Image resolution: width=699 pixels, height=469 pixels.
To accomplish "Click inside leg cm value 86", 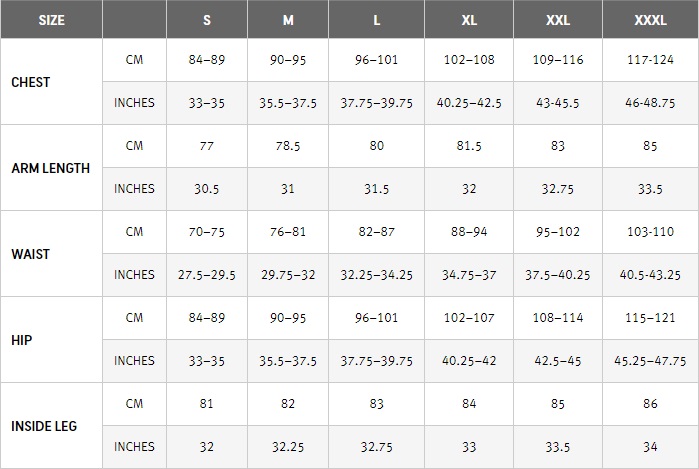I will [x=650, y=404].
